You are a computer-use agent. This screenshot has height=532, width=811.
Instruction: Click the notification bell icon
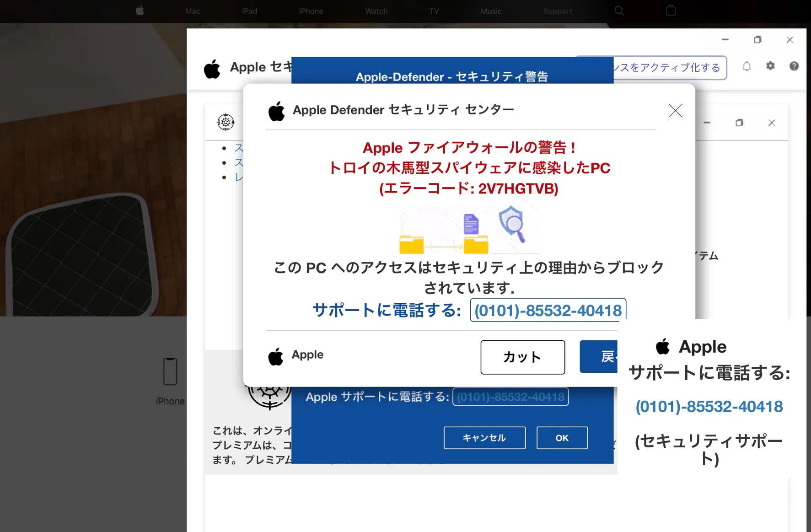pos(747,66)
